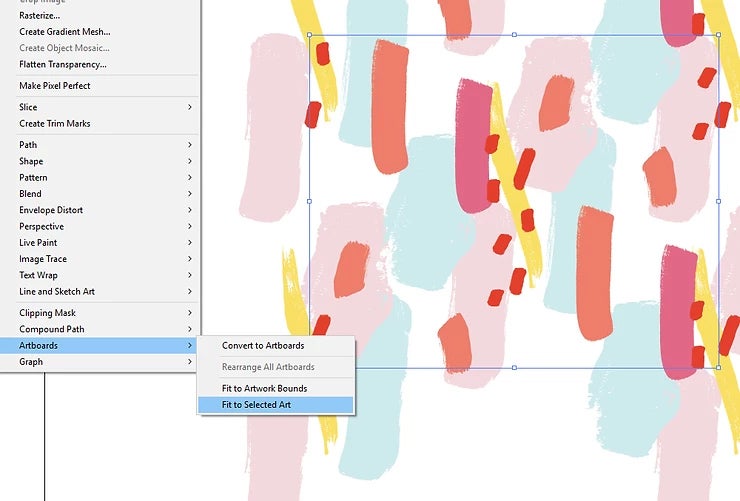Click the top-center selection handle
740x501 pixels.
tap(514, 35)
